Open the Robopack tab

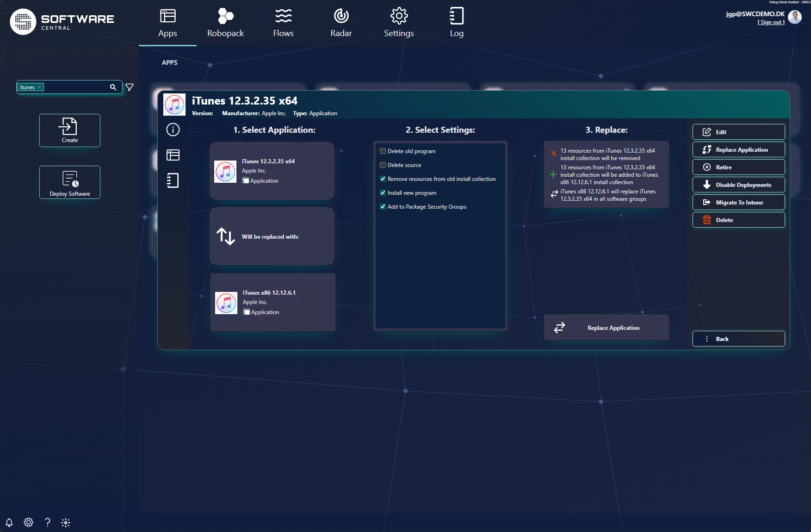pos(225,23)
